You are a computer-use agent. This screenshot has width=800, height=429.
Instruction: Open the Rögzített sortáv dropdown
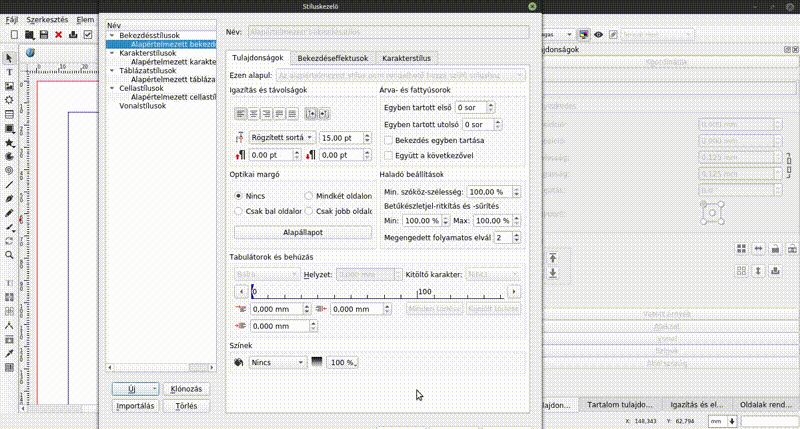pos(281,137)
